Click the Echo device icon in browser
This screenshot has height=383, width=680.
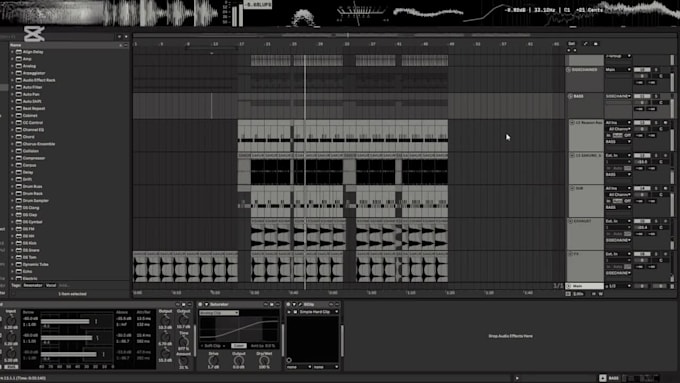click(x=19, y=272)
